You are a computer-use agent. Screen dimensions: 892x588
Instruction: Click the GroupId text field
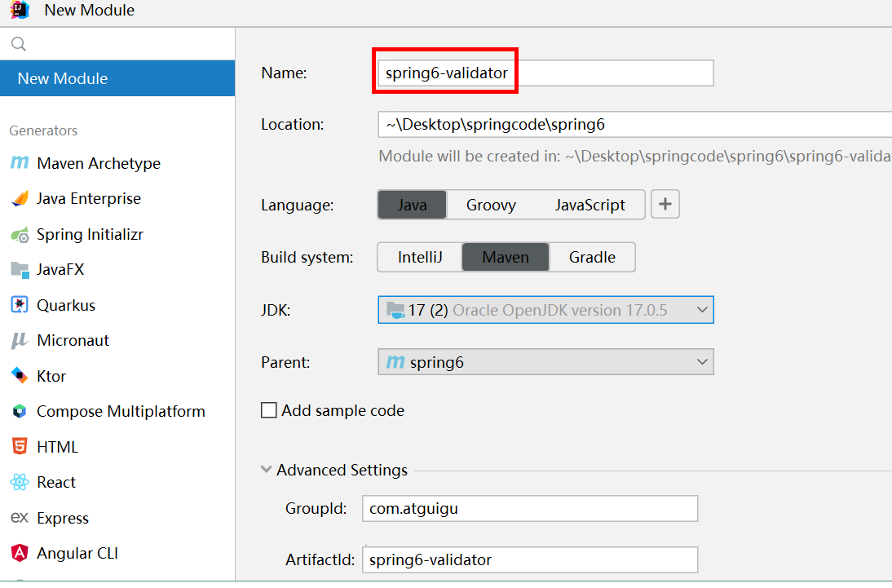530,508
